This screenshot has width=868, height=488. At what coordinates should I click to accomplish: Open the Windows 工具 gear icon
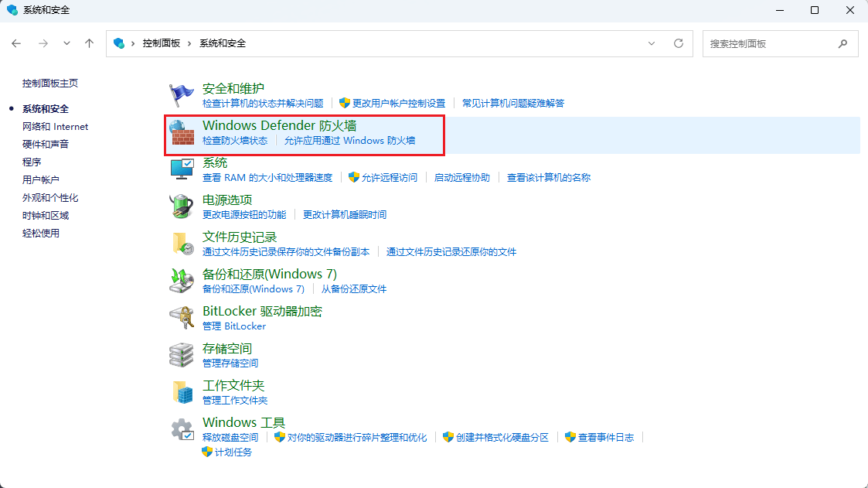[x=182, y=429]
